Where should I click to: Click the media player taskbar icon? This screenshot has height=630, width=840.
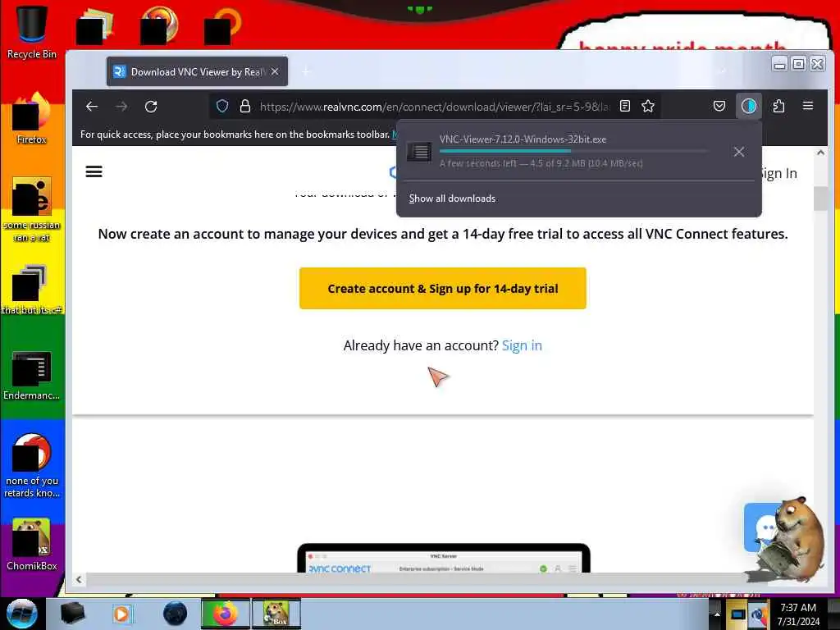(x=121, y=614)
